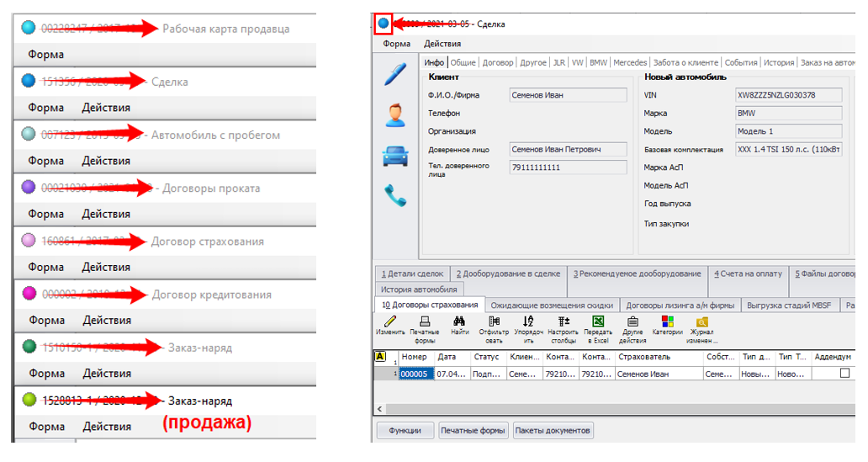Select the phone icon in left sidebar

click(x=394, y=196)
